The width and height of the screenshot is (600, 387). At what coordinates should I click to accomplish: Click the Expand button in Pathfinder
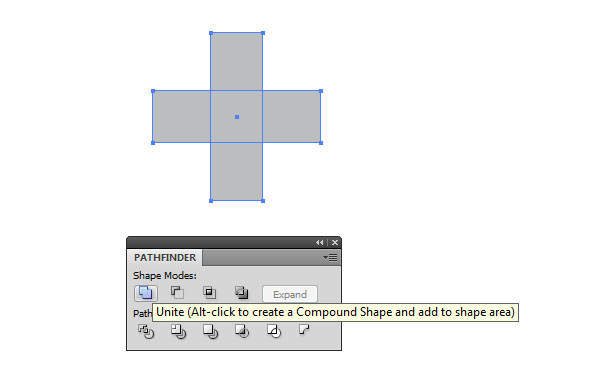click(290, 294)
